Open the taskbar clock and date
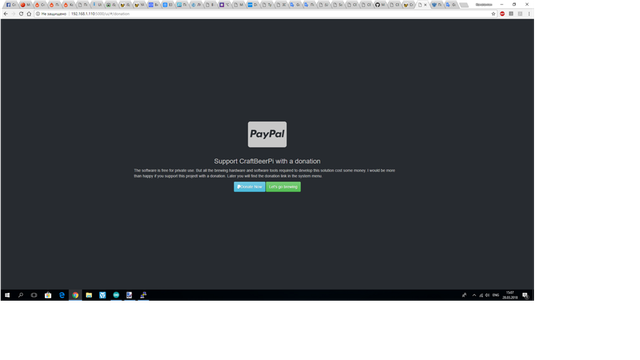Viewport: 640px width, 360px height. point(510,295)
